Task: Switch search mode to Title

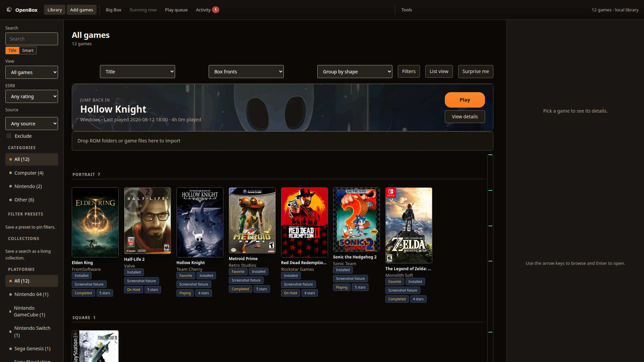Action: coord(12,51)
